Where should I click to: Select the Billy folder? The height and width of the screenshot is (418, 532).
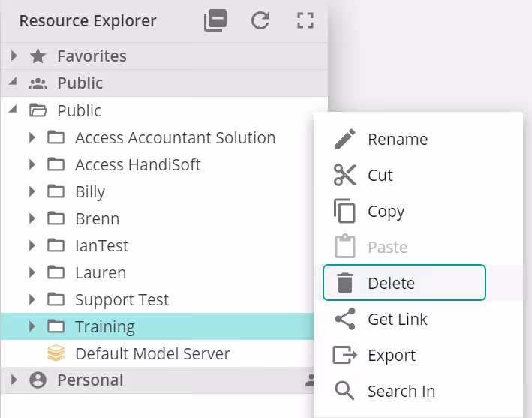pyautogui.click(x=90, y=192)
